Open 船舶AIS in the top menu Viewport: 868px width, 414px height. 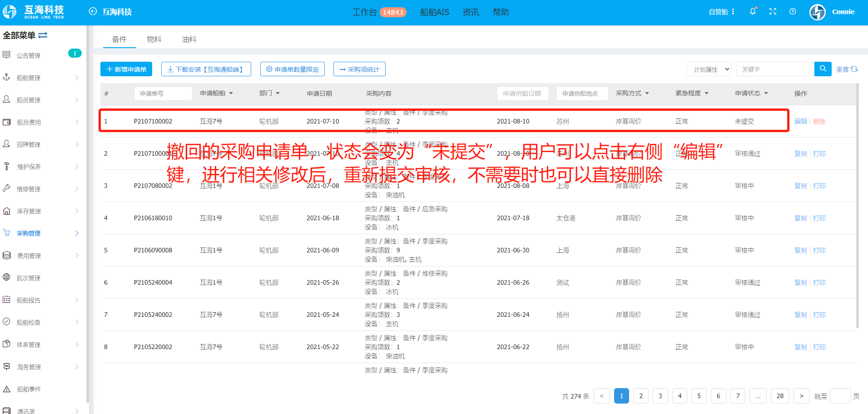[434, 12]
